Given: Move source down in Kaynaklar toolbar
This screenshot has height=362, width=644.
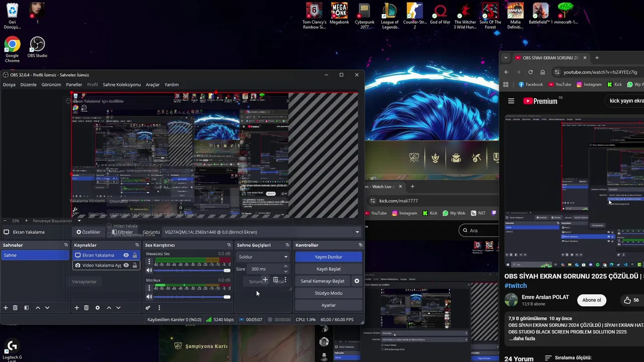Looking at the screenshot, I should coord(118,308).
